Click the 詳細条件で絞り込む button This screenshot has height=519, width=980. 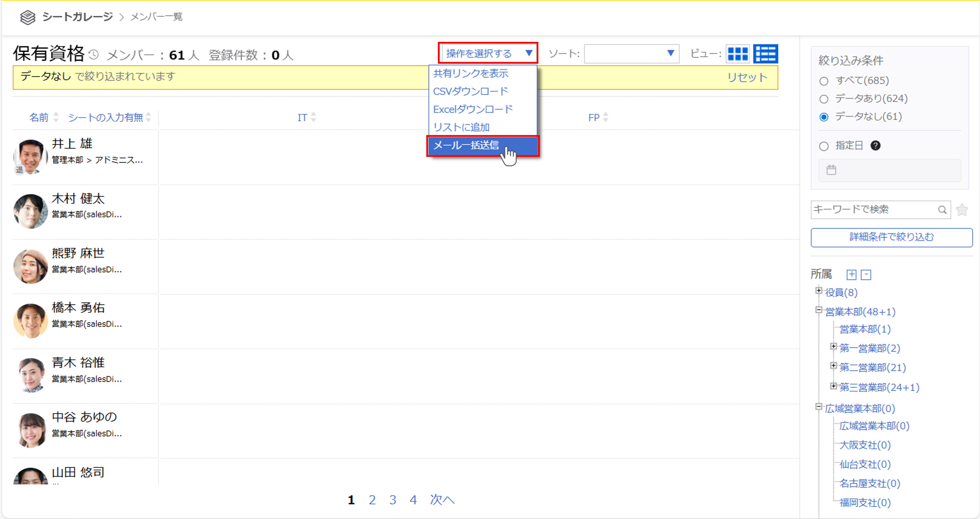pyautogui.click(x=891, y=237)
